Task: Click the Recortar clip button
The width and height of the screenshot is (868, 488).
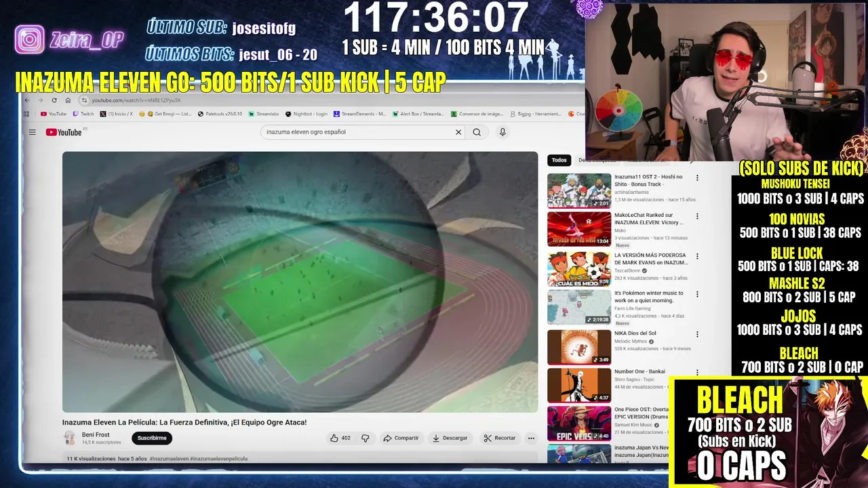Action: tap(500, 438)
